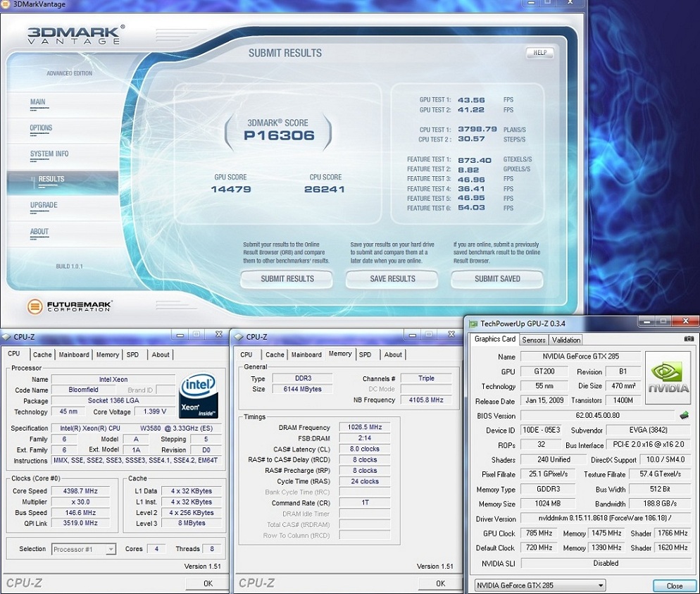
Task: Open the Processor #1 selection dropdown
Action: [84, 550]
